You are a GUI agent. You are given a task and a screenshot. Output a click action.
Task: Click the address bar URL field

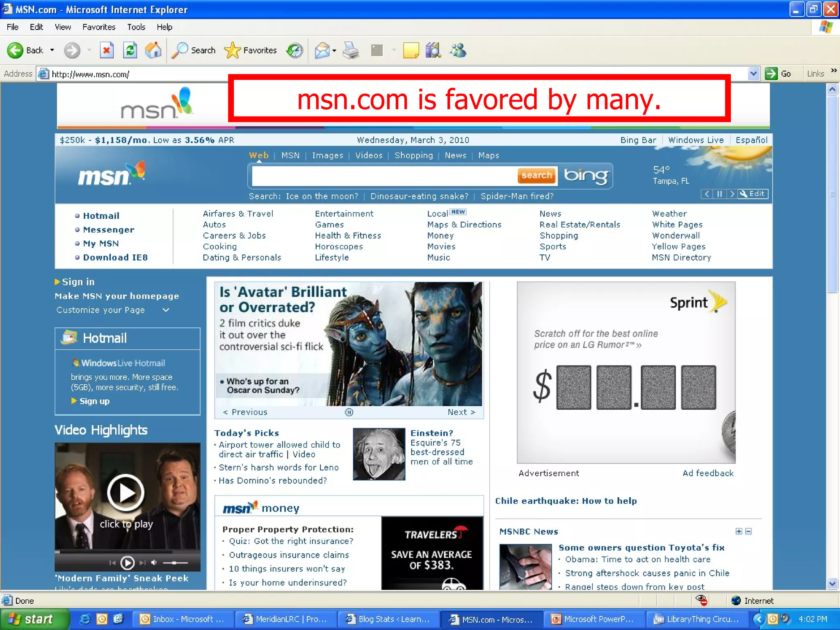[x=398, y=74]
